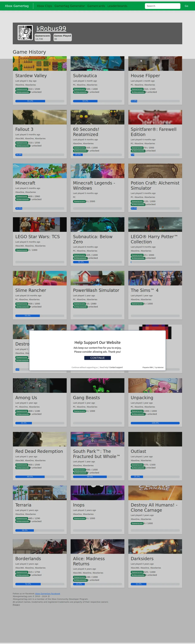Go to Xbox Clips menu item

[44, 6]
